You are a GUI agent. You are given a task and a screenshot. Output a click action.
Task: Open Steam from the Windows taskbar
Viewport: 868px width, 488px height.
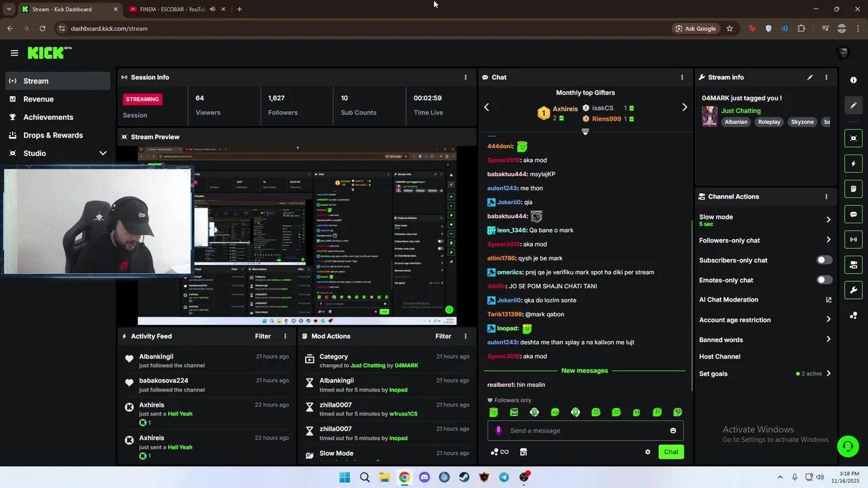click(x=464, y=477)
